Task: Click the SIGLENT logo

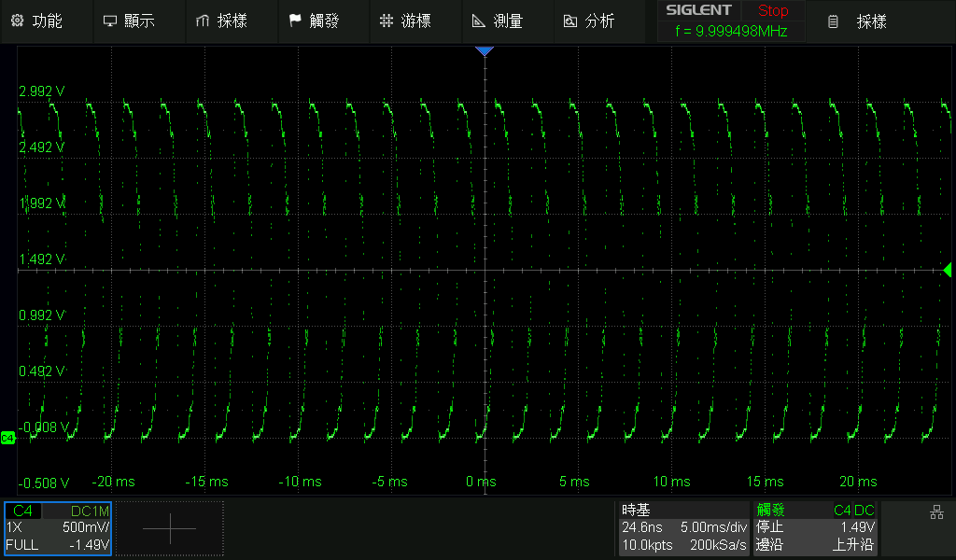Action: tap(698, 10)
